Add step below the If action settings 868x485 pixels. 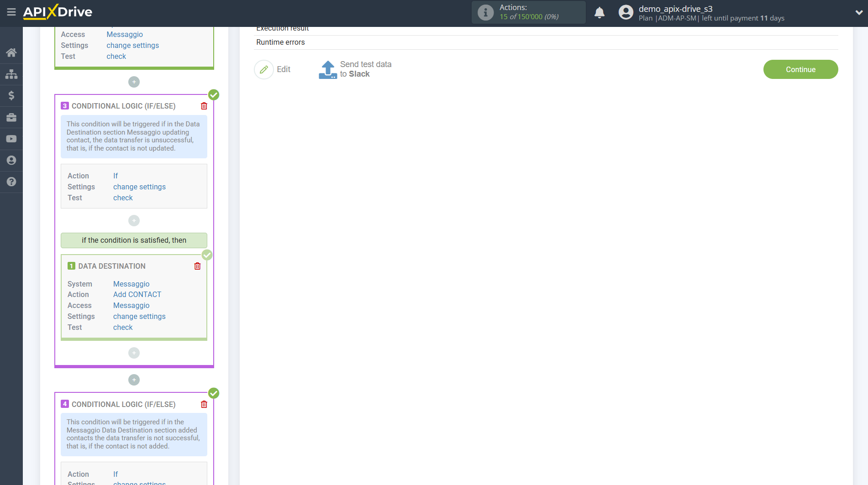pyautogui.click(x=134, y=221)
